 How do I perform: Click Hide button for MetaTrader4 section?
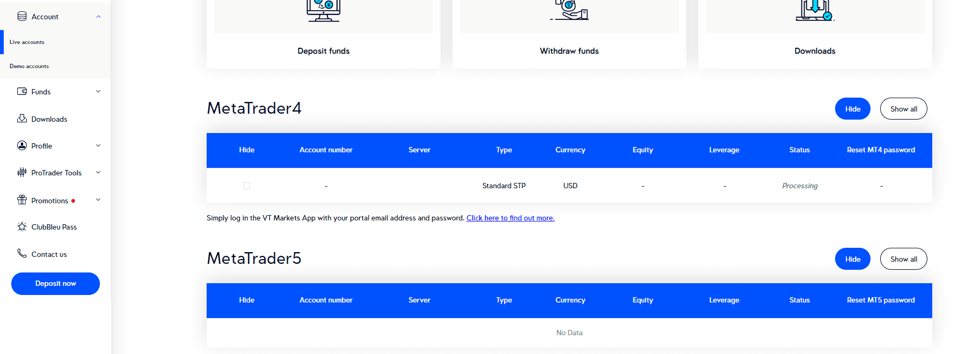coord(853,109)
